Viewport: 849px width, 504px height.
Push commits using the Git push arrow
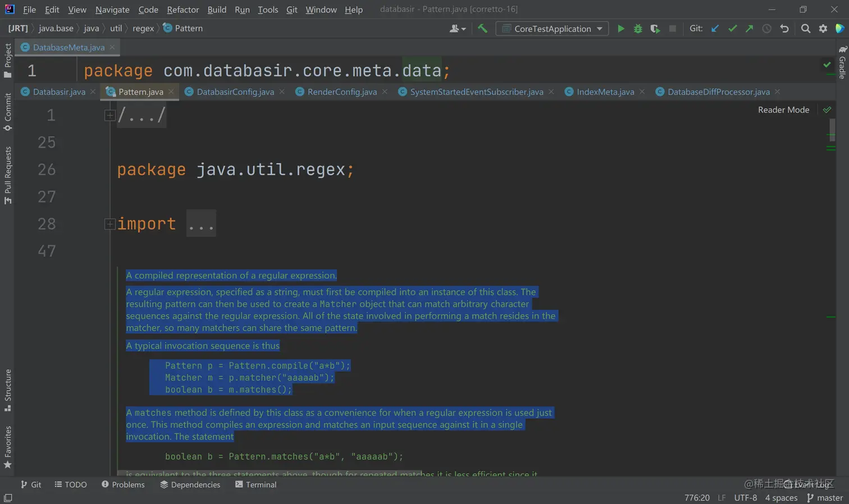pyautogui.click(x=749, y=29)
